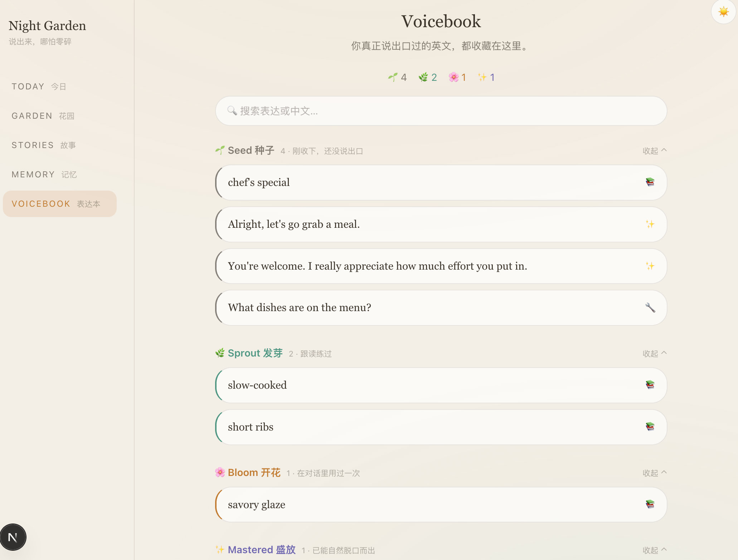Click books icon on short ribs card
Viewport: 738px width, 560px height.
pos(650,427)
